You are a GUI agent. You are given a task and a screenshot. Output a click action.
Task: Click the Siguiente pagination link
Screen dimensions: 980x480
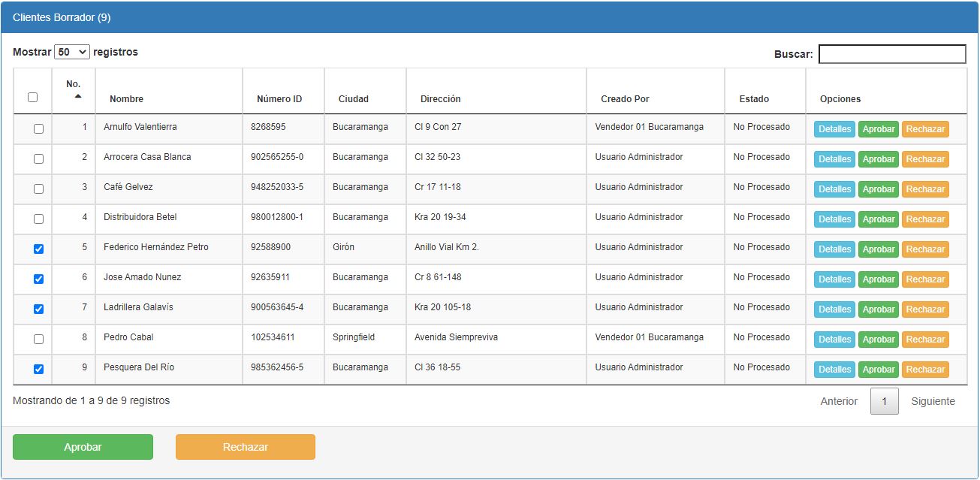(x=933, y=401)
